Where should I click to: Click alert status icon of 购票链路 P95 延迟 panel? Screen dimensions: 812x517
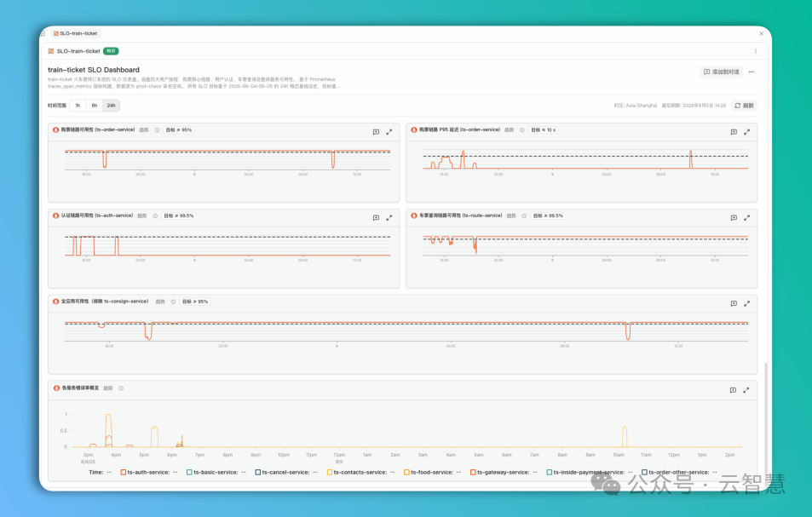click(x=414, y=130)
